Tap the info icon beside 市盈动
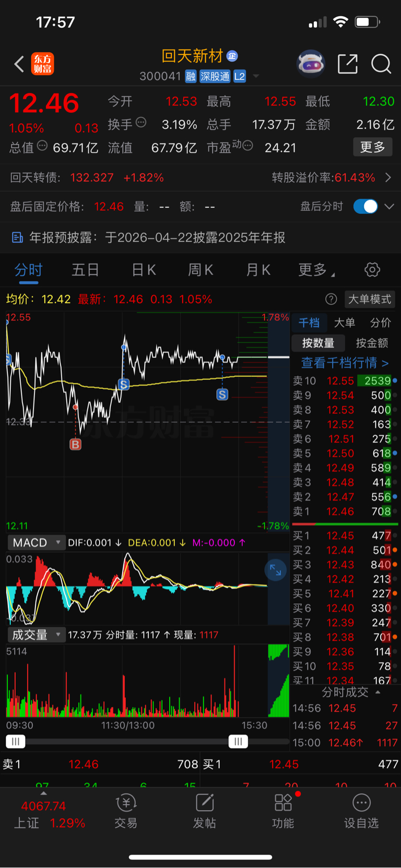This screenshot has width=401, height=868. tap(247, 146)
